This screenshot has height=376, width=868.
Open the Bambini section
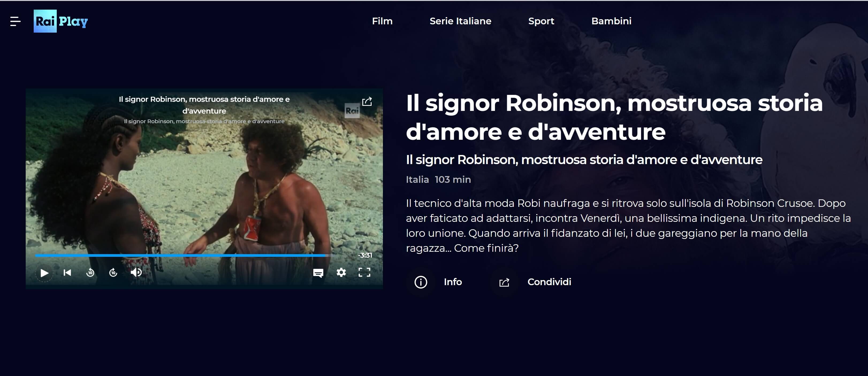[x=611, y=21]
